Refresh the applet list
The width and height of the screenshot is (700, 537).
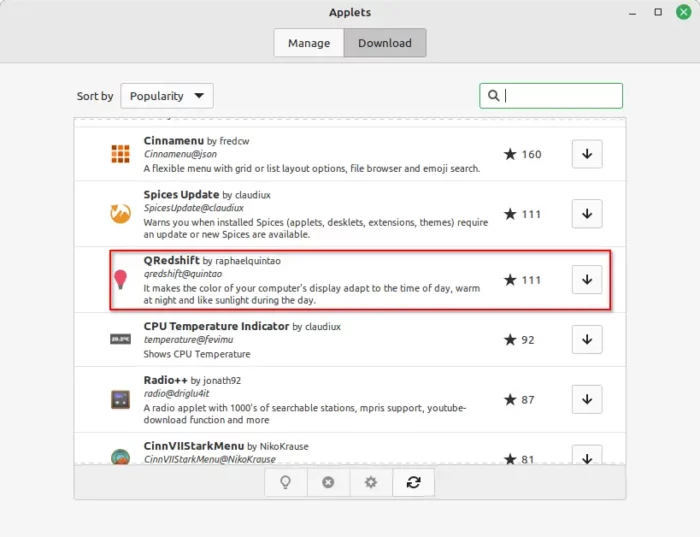click(x=413, y=482)
